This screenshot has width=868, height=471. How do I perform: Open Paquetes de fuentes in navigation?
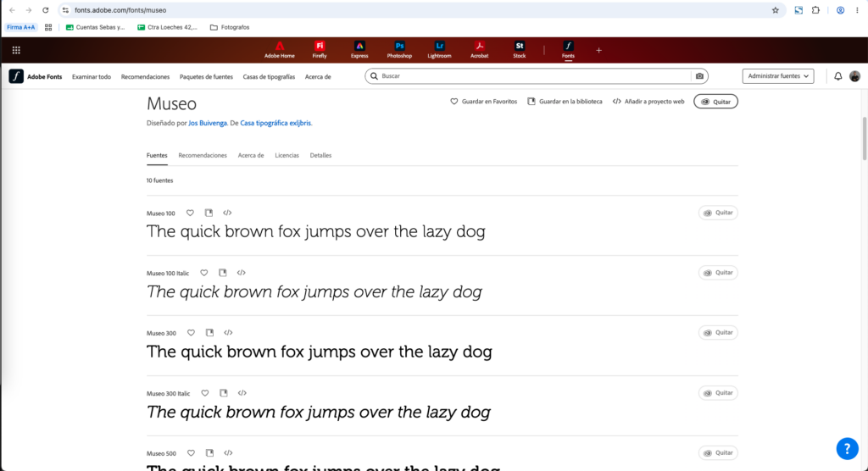coord(206,77)
